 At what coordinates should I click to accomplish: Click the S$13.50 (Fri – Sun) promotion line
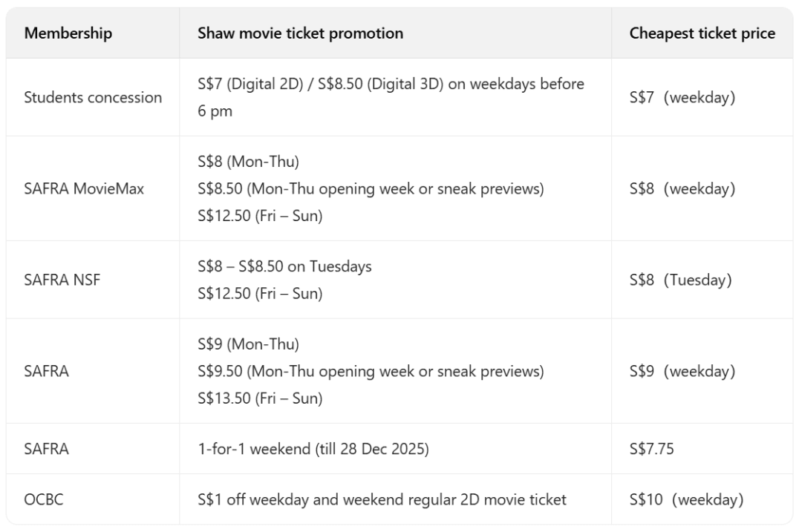pyautogui.click(x=260, y=398)
